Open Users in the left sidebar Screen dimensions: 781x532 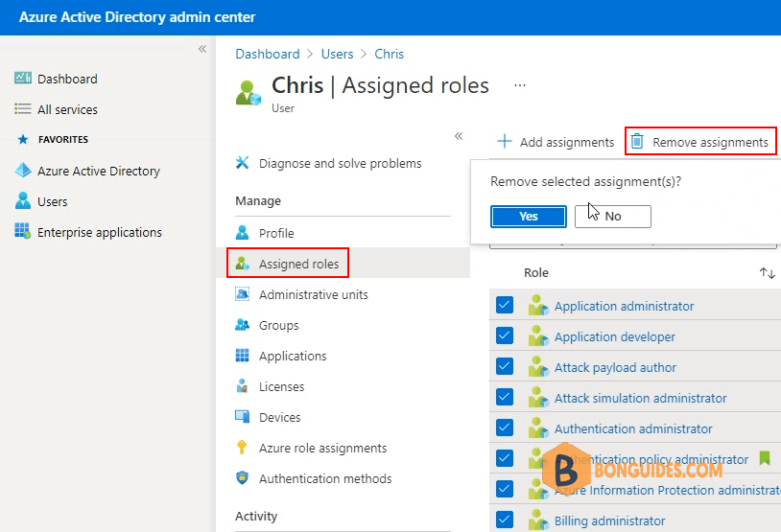click(53, 201)
